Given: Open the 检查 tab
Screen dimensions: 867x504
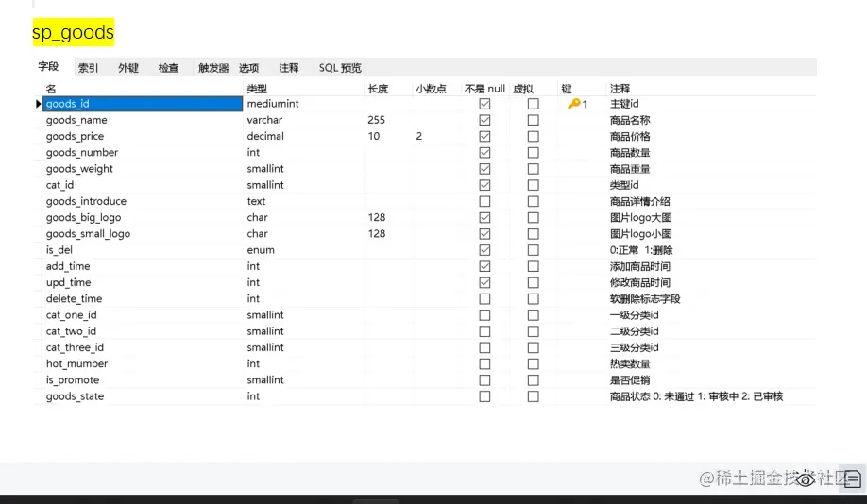Looking at the screenshot, I should click(169, 67).
